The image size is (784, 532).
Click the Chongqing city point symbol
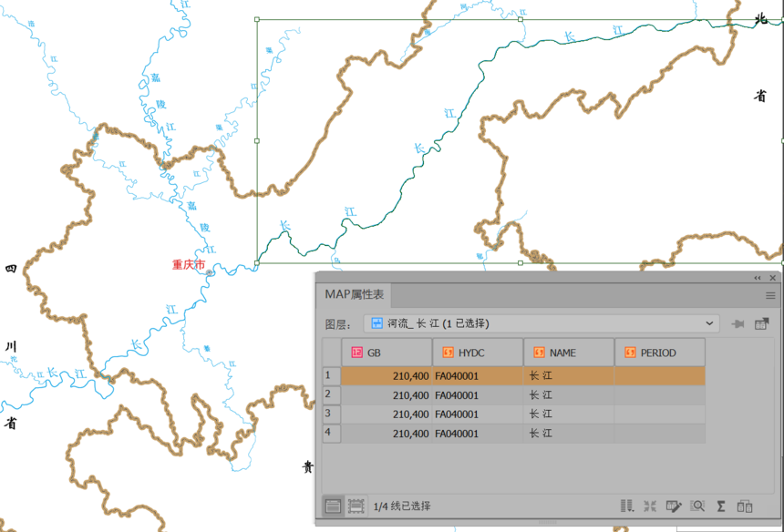210,272
